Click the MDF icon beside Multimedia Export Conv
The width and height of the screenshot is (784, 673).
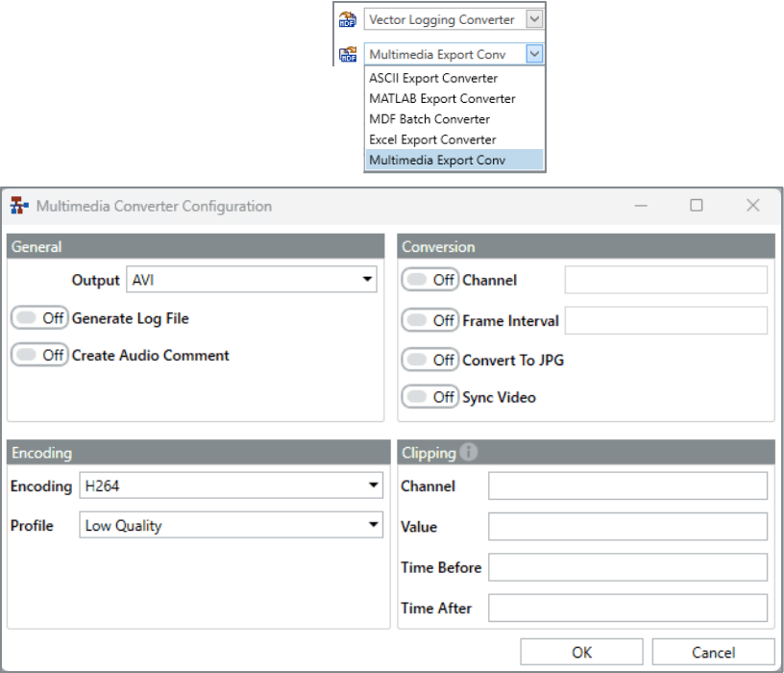pyautogui.click(x=348, y=54)
